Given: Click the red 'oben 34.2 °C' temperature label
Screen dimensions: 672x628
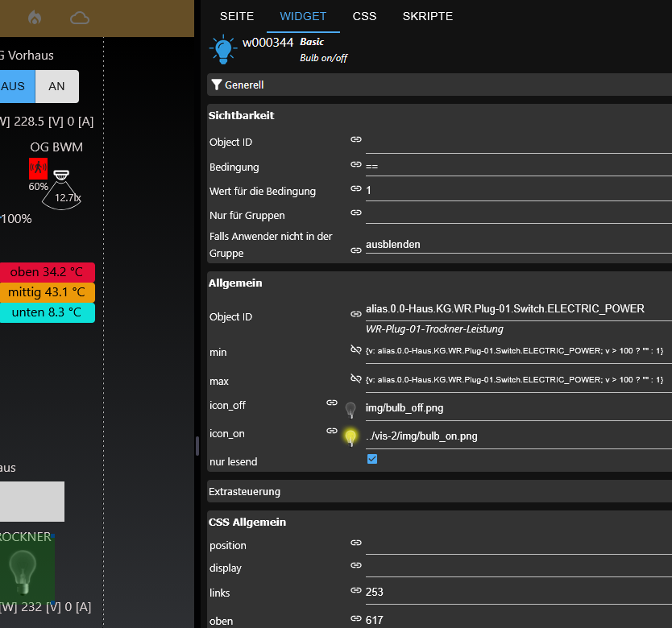Looking at the screenshot, I should pyautogui.click(x=47, y=272).
